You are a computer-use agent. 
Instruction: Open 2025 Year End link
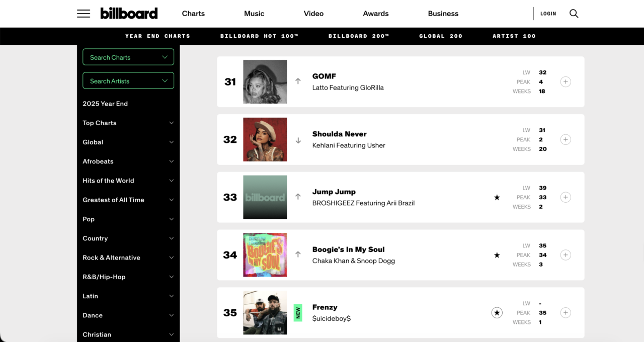pyautogui.click(x=105, y=104)
